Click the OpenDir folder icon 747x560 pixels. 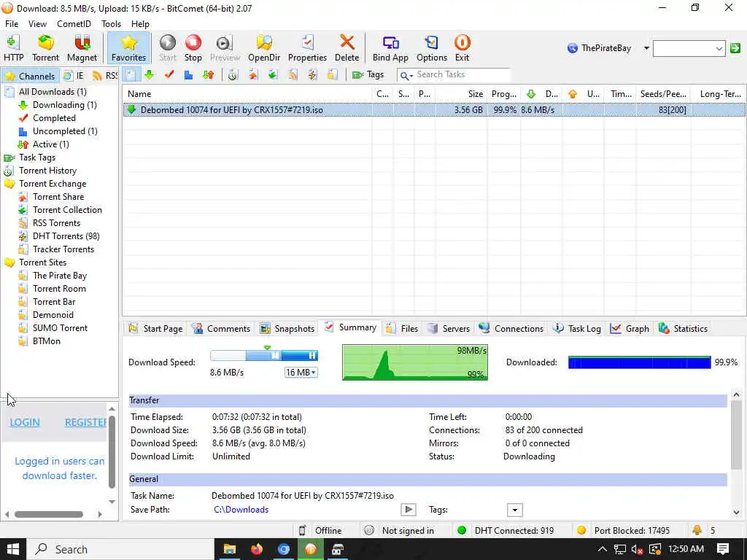point(264,48)
